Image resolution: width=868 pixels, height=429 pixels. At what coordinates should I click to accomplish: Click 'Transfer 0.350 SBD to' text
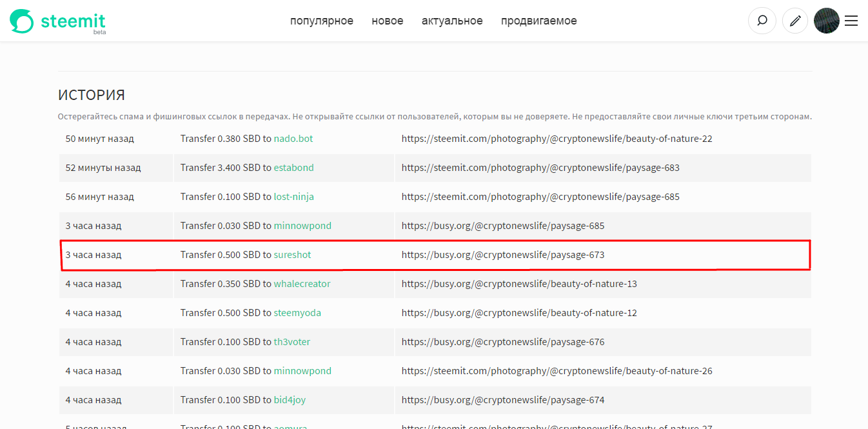[x=226, y=284]
